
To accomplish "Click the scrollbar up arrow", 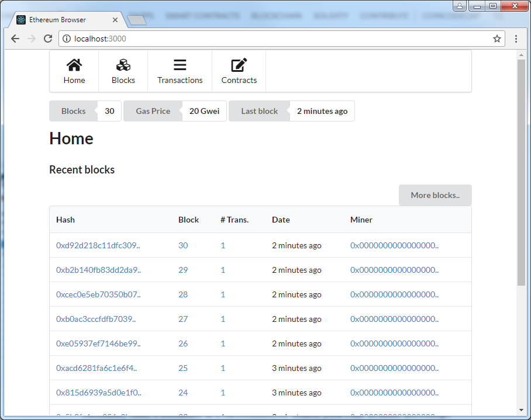I will (521, 55).
